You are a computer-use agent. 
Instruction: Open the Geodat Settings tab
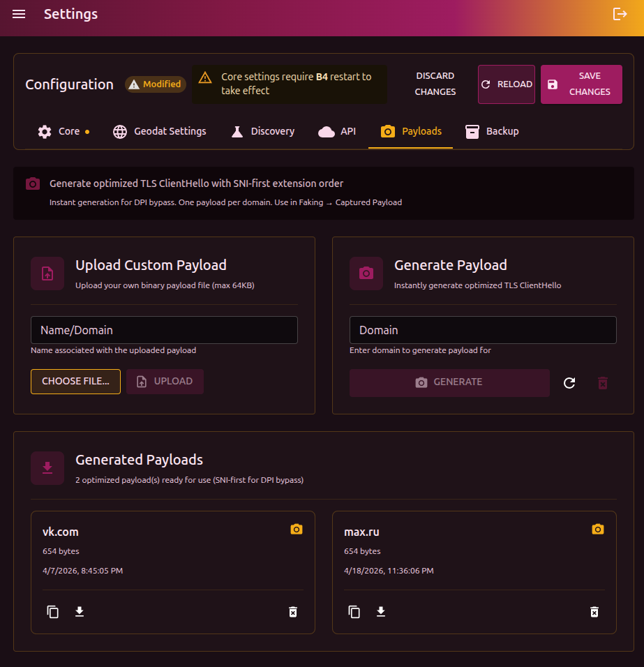[160, 132]
